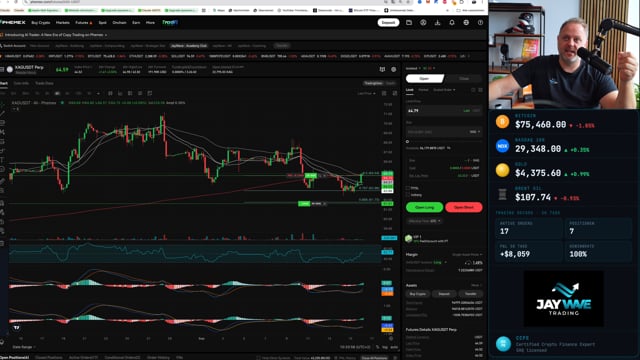
Task: Open the VIP 1 badge icon
Action: 409,239
